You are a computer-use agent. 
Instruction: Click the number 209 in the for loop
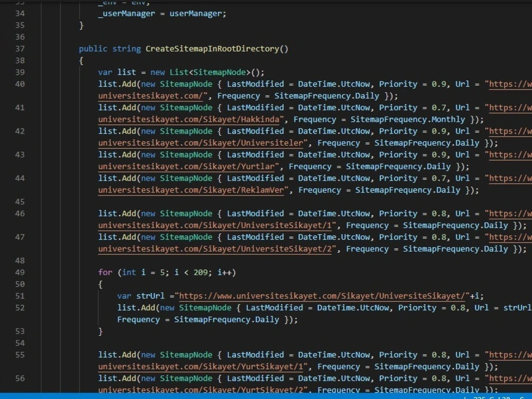click(x=200, y=272)
